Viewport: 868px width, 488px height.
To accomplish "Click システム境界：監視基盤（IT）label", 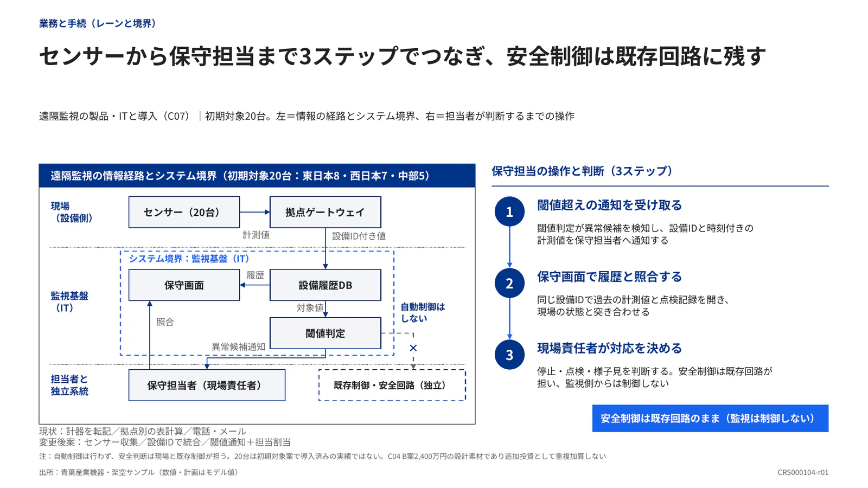I will [x=190, y=259].
